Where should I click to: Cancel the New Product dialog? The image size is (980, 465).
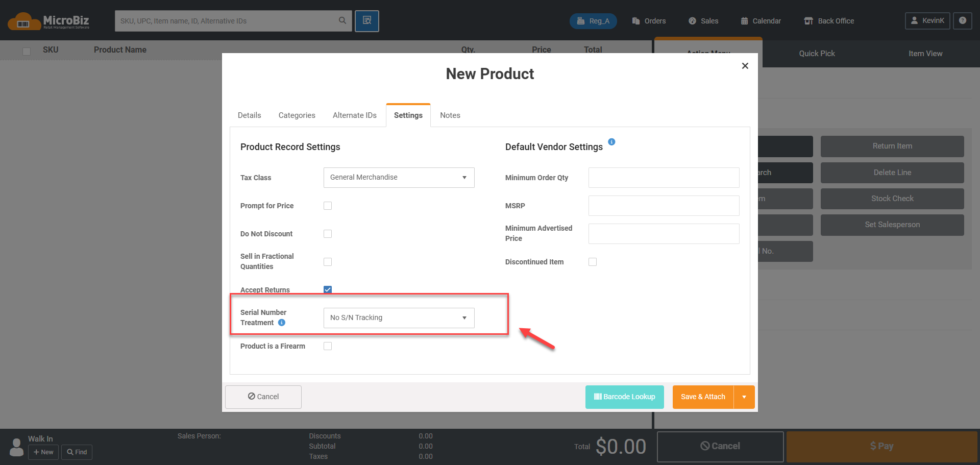pyautogui.click(x=263, y=397)
